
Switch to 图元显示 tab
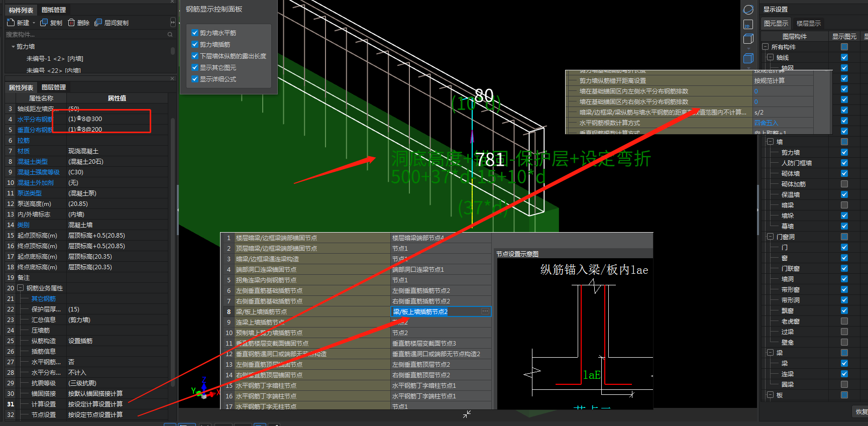tap(776, 24)
